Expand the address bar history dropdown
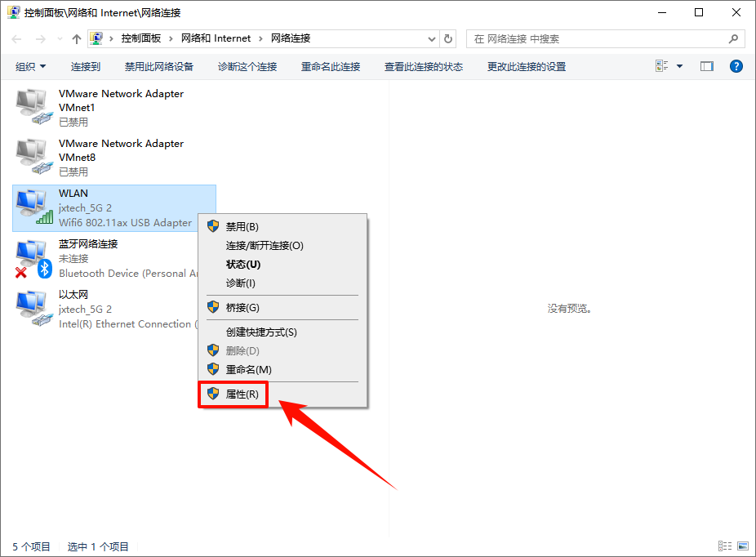This screenshot has height=557, width=756. pos(432,39)
